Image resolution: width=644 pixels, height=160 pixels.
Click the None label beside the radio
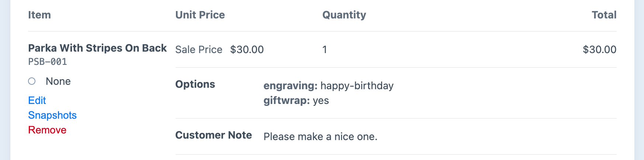(x=58, y=81)
